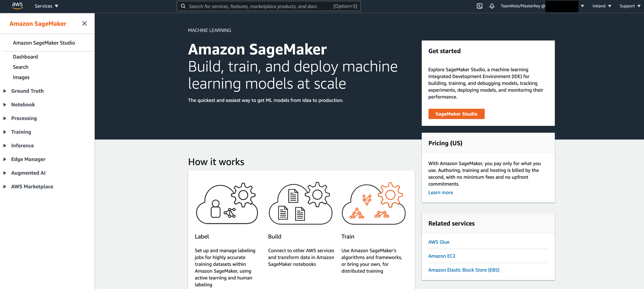
Task: Open Amazon SageMaker Studio in sidebar
Action: pyautogui.click(x=44, y=43)
